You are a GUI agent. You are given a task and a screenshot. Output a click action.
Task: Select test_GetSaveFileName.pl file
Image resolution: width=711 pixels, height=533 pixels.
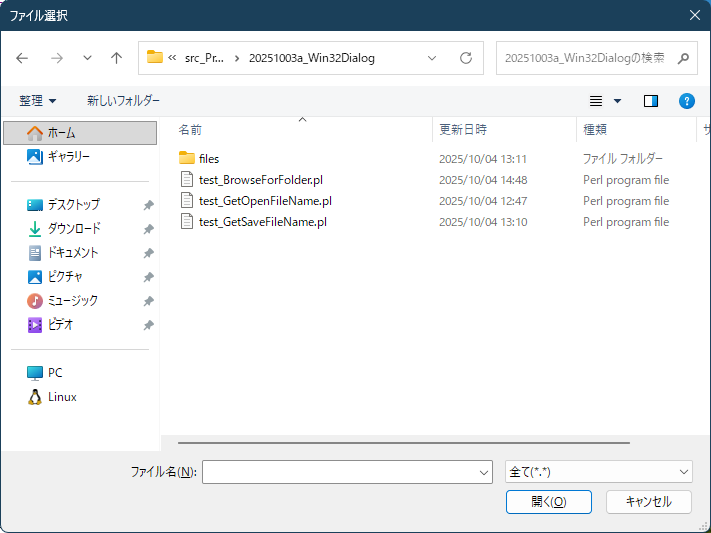pyautogui.click(x=262, y=222)
